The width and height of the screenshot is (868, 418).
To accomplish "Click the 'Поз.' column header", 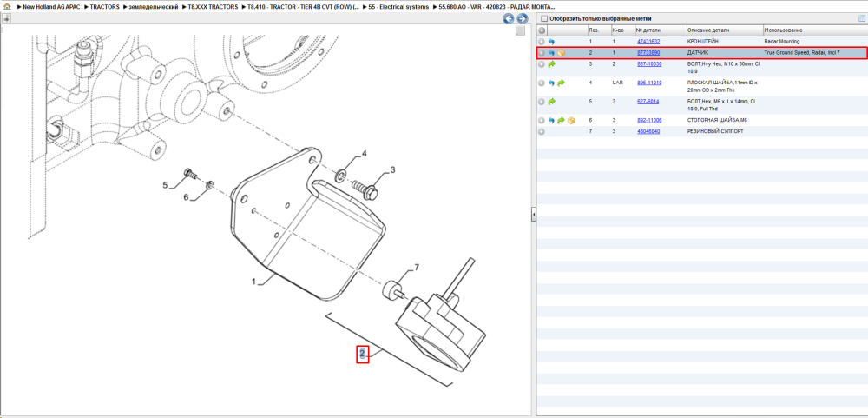I will point(599,30).
